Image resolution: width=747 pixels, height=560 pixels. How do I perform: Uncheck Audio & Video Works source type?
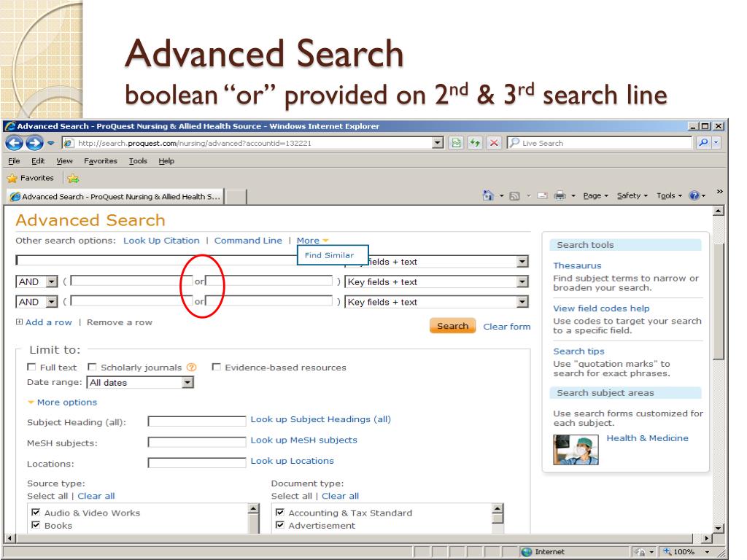click(x=36, y=513)
